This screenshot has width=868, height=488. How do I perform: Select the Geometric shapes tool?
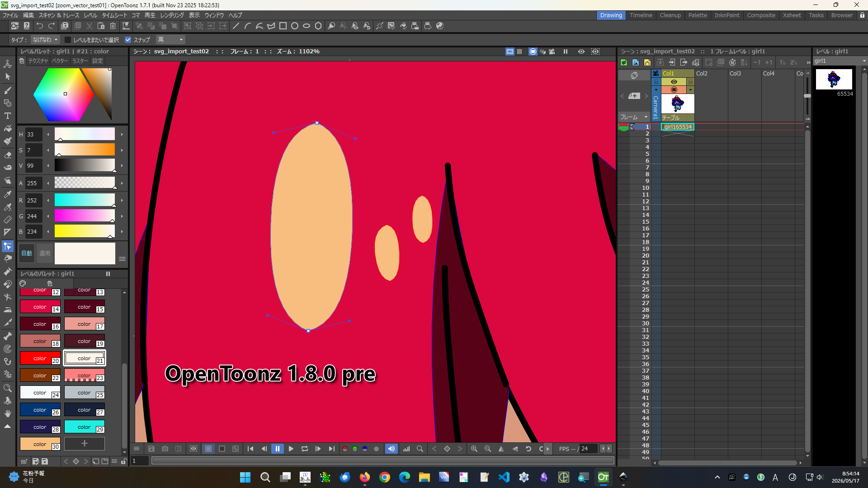(8, 103)
